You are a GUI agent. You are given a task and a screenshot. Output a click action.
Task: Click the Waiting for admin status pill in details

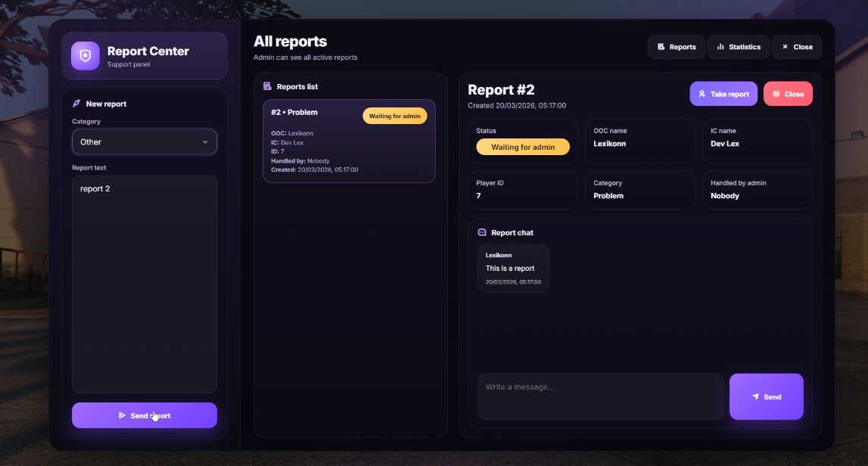[523, 147]
